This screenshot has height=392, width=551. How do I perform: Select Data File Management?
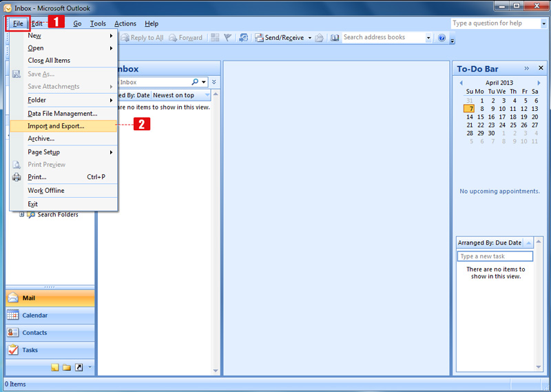pyautogui.click(x=63, y=114)
